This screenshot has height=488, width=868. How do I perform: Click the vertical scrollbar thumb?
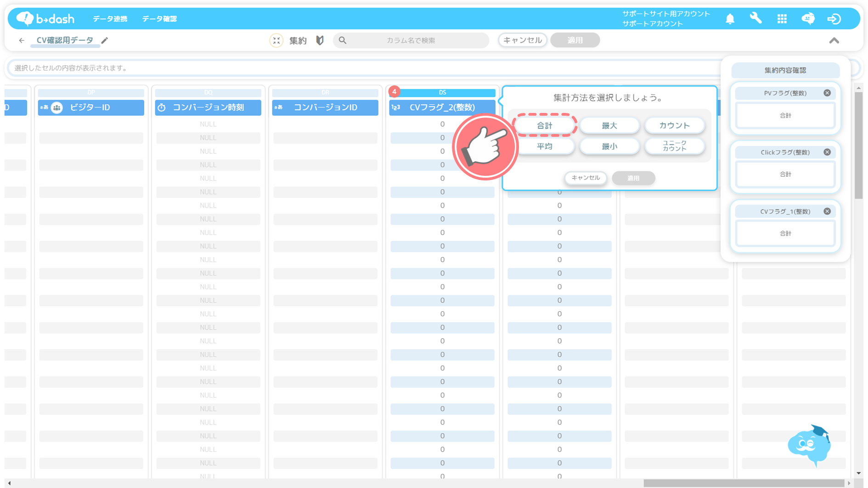[859, 145]
